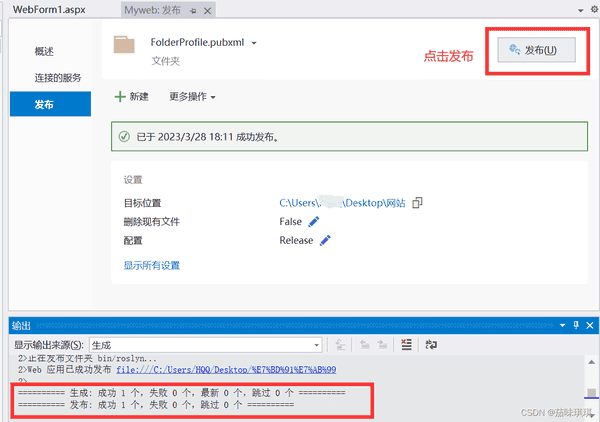Click the 目标位置 setting label
600x422 pixels.
(142, 203)
